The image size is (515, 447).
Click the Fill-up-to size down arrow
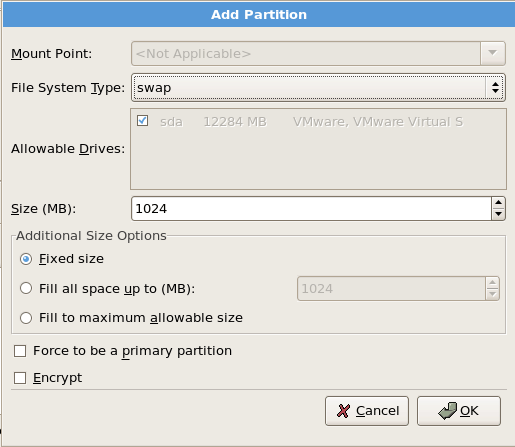492,294
